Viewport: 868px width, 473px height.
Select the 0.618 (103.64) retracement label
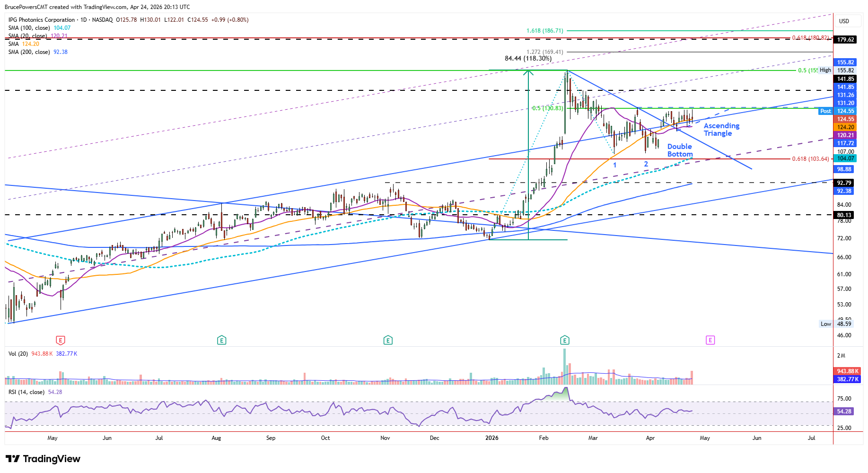[x=811, y=159]
